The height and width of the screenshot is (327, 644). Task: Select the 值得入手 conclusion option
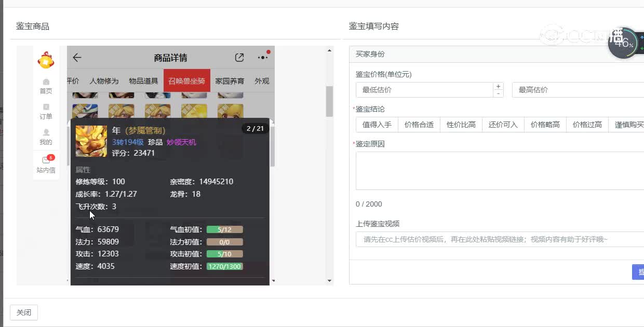[376, 125]
